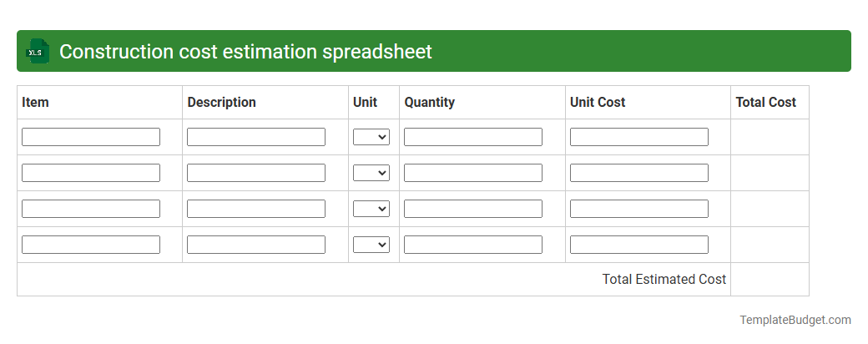Screen dimensions: 868x344
Task: Click the 'Total Estimated Cost' label
Action: click(664, 279)
